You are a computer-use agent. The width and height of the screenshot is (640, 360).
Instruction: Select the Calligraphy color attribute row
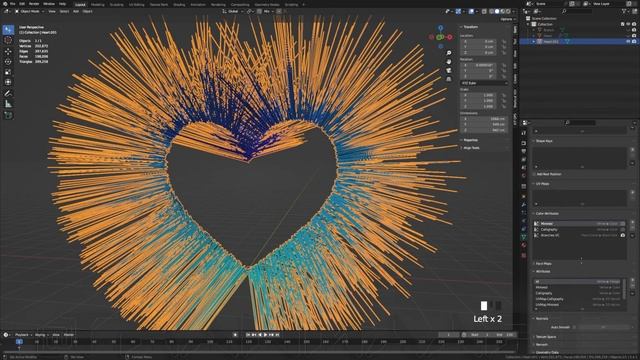(579, 229)
